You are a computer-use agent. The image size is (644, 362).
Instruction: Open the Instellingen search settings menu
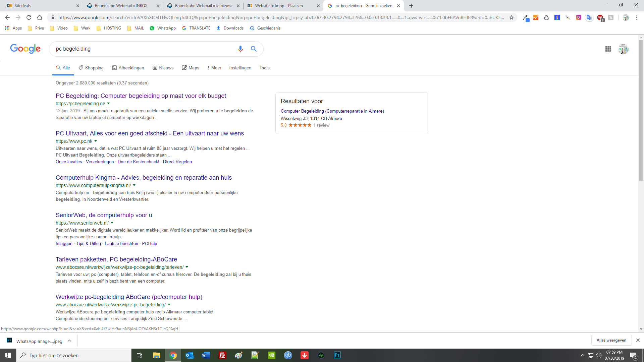(240, 68)
